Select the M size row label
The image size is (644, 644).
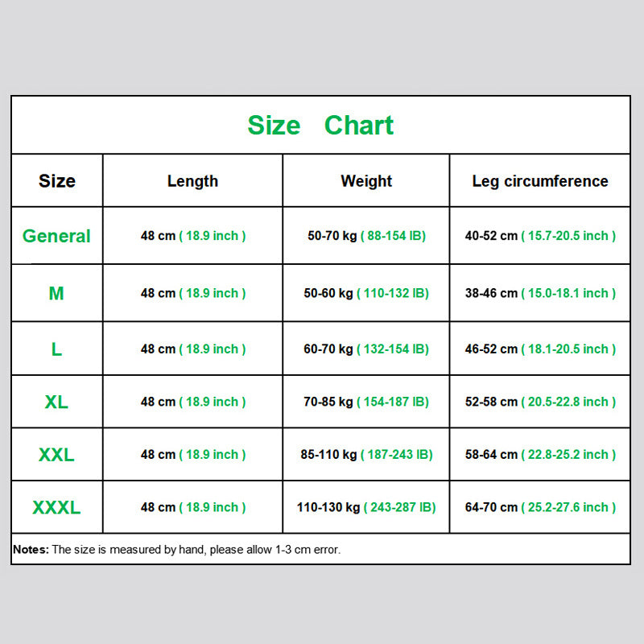[56, 293]
